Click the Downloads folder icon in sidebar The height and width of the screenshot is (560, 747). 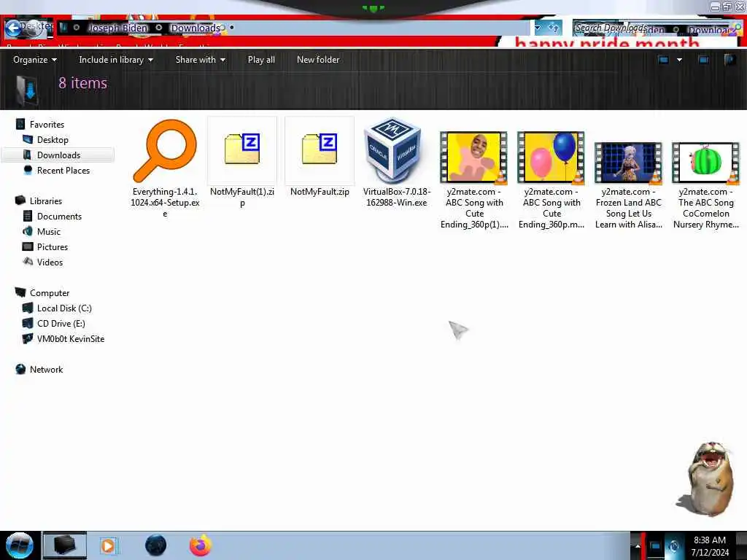click(x=28, y=155)
